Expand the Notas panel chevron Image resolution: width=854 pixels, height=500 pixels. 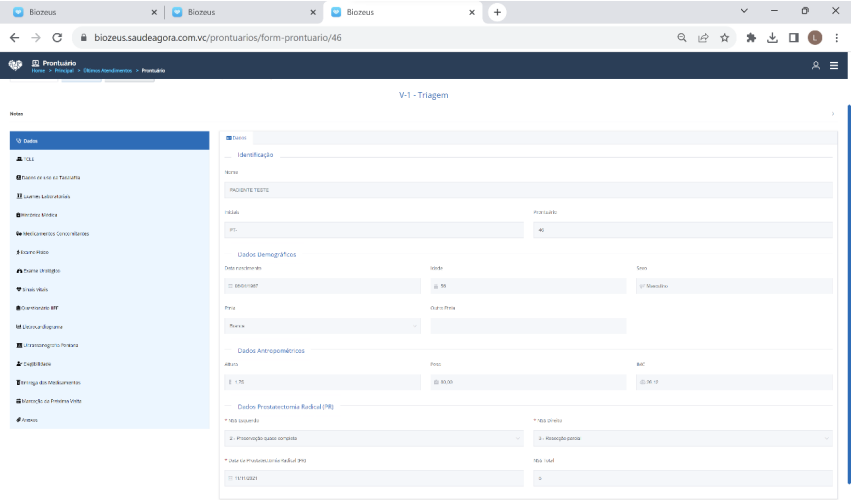tap(832, 114)
